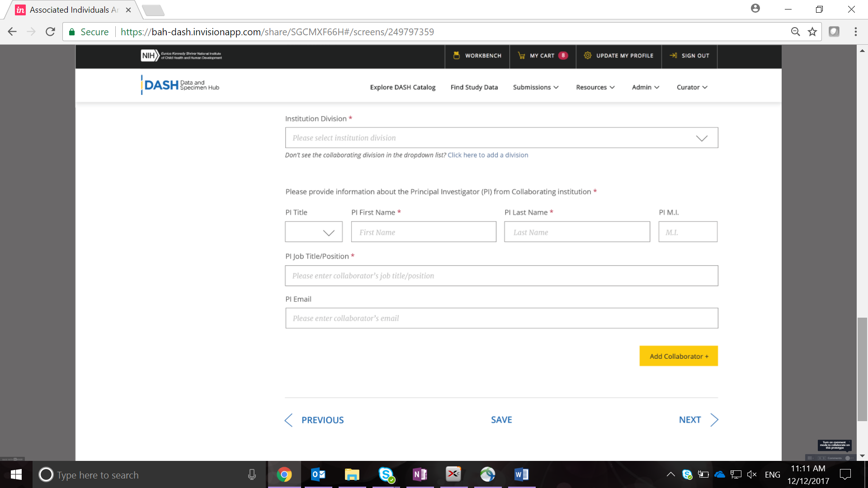The width and height of the screenshot is (868, 488).
Task: Select Explore DASH Catalog
Action: click(402, 87)
